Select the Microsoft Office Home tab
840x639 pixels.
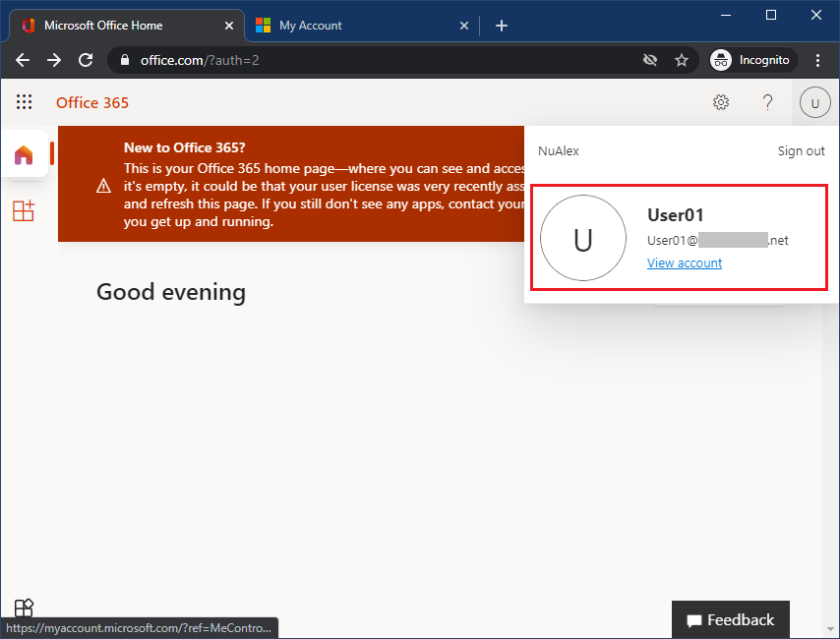click(x=127, y=26)
